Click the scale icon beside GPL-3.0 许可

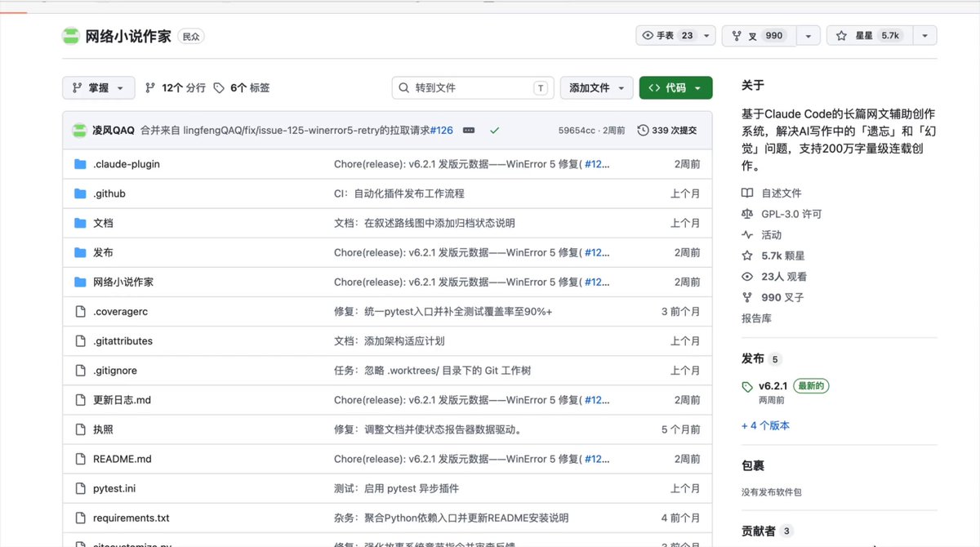point(747,214)
